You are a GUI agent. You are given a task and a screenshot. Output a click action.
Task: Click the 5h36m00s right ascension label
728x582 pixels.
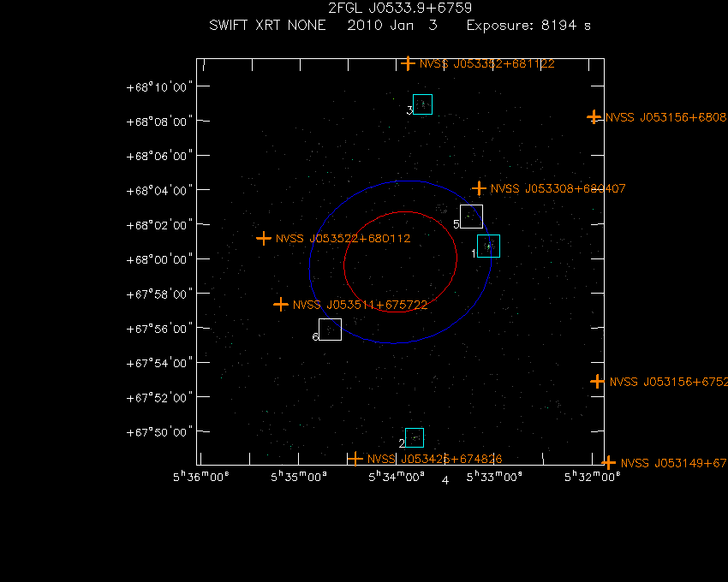coord(201,477)
